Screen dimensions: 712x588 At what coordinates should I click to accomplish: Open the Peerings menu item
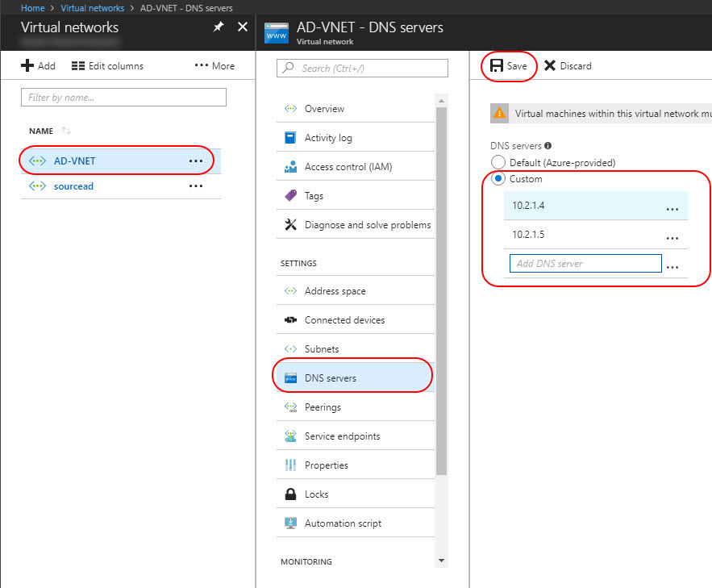point(356,407)
